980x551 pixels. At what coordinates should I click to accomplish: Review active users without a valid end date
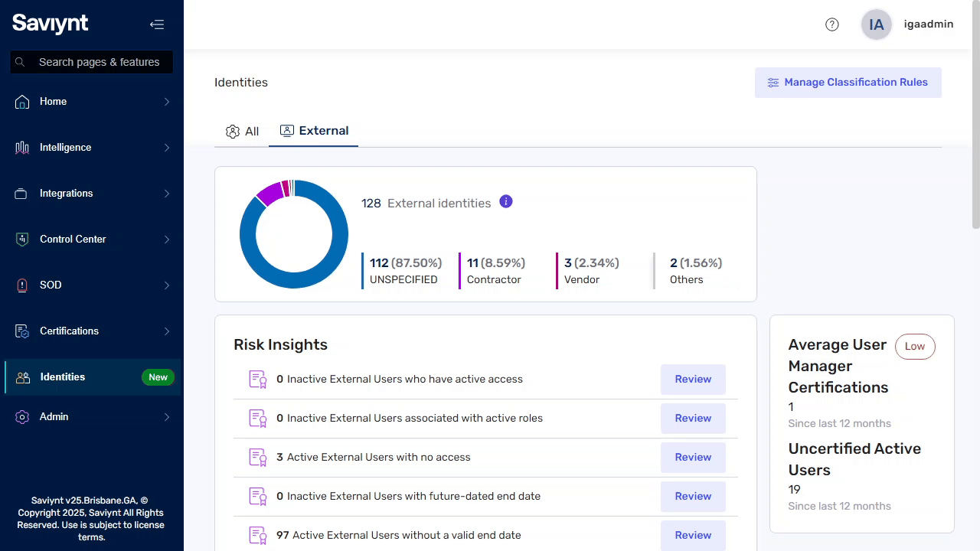coord(693,536)
